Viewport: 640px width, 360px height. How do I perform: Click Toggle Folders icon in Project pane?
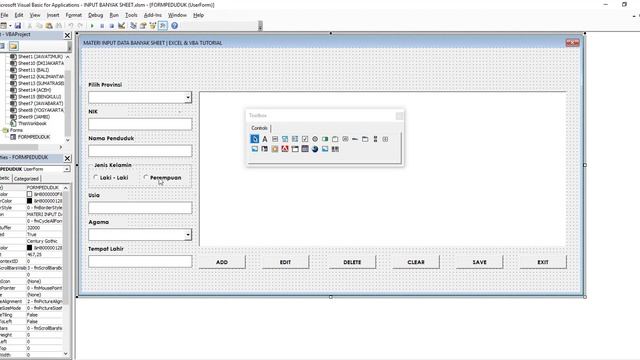click(13, 46)
